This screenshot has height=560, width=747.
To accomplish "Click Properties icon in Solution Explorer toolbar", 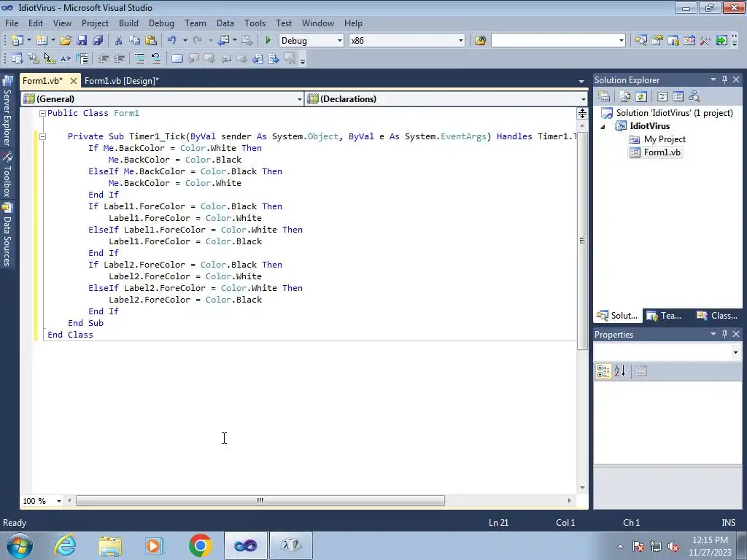I will pyautogui.click(x=604, y=97).
